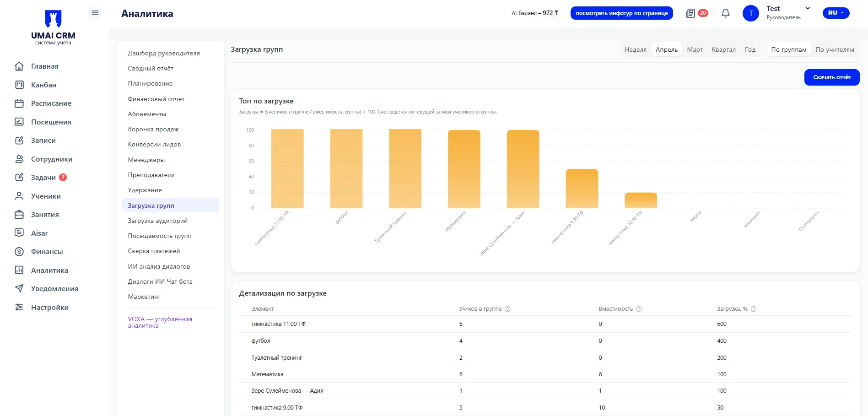Image resolution: width=868 pixels, height=416 pixels.
Task: Click help icon next to Вместимость column
Action: coord(639,309)
